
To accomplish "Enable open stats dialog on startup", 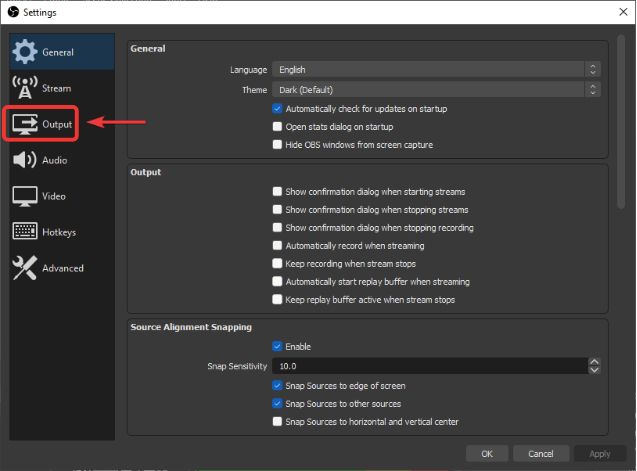I will point(277,126).
